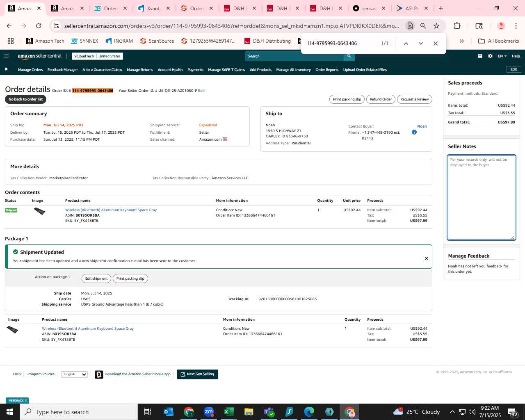Open the Payments menu item

pyautogui.click(x=195, y=70)
